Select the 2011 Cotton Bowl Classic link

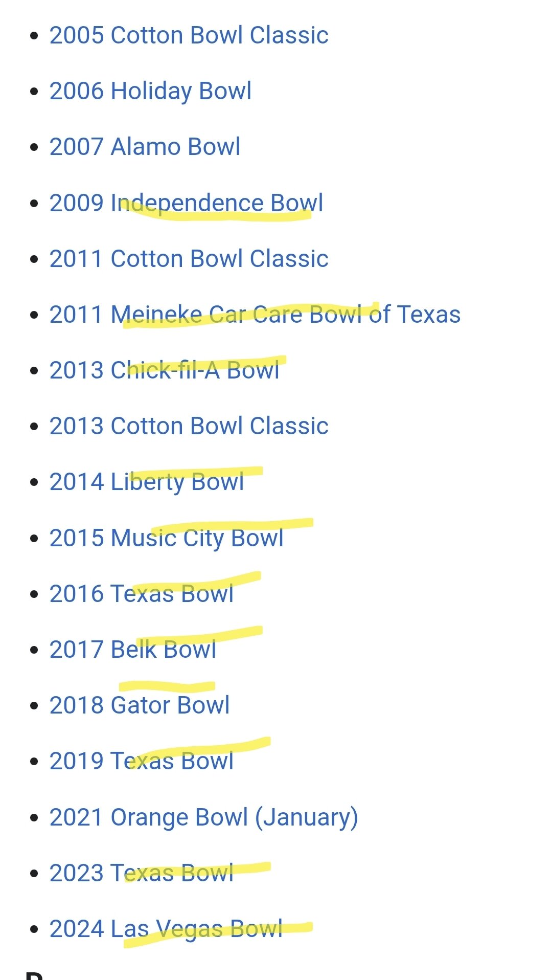[189, 259]
